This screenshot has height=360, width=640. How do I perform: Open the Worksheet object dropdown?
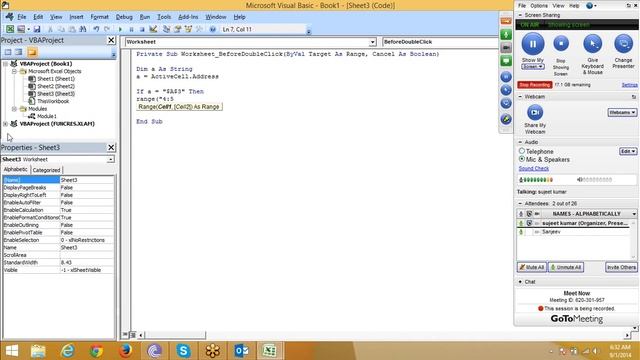pyautogui.click(x=372, y=42)
